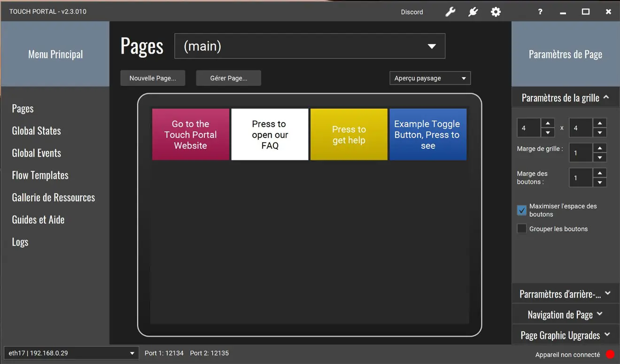Select the yellow Press to get help button

(x=349, y=134)
